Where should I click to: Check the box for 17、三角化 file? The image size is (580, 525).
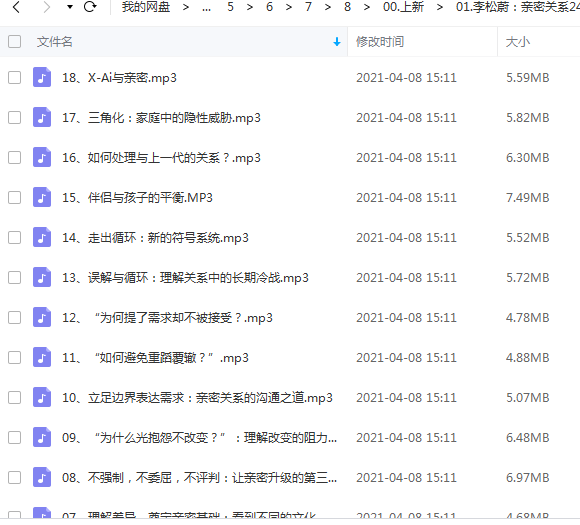pyautogui.click(x=14, y=118)
